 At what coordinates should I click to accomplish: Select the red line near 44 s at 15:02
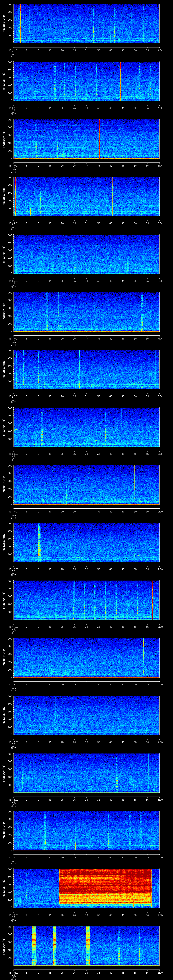(120, 81)
